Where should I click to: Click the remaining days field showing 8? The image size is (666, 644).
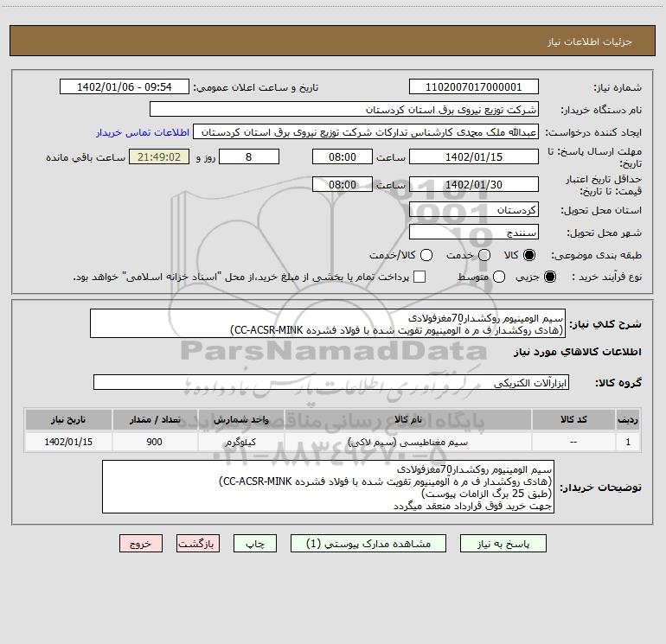click(x=249, y=156)
